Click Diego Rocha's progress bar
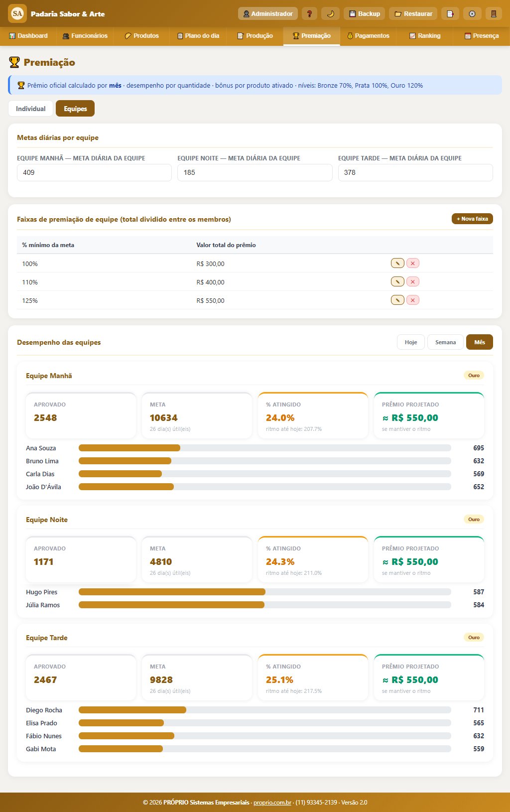 [265, 710]
